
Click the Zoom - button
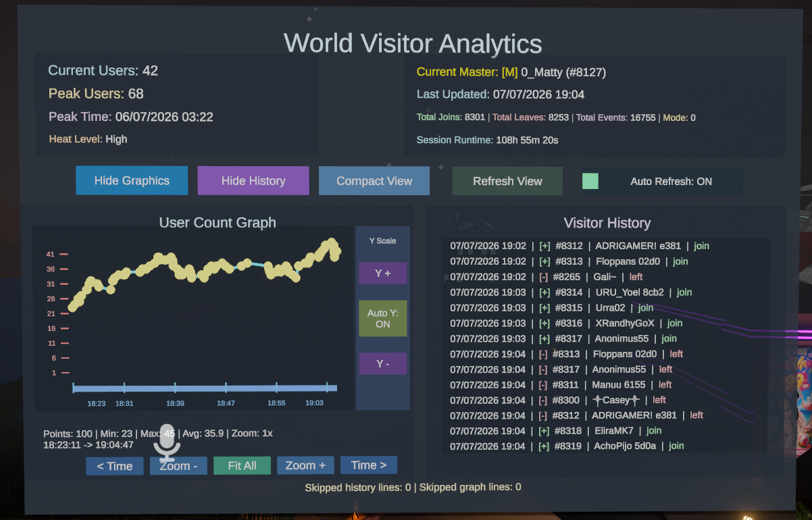178,465
